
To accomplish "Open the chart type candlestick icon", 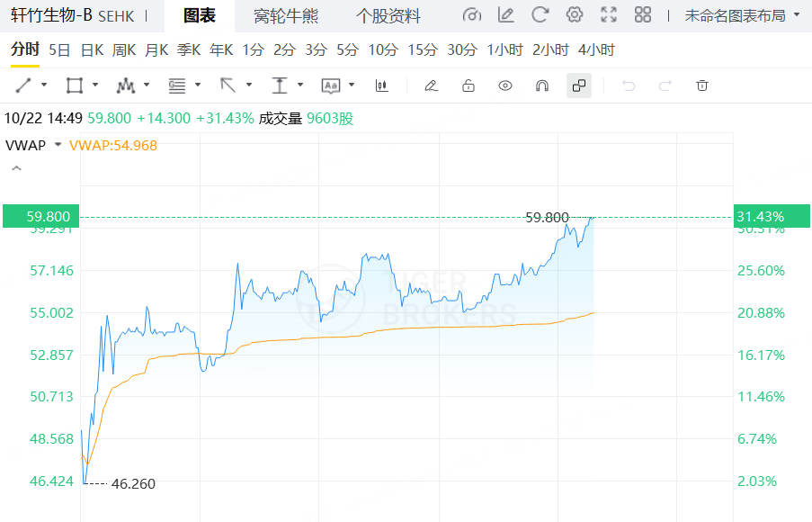I will coord(381,85).
